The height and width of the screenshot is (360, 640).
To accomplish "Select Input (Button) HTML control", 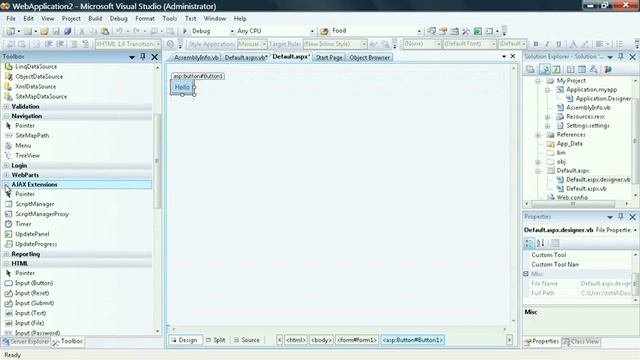I will [x=34, y=283].
